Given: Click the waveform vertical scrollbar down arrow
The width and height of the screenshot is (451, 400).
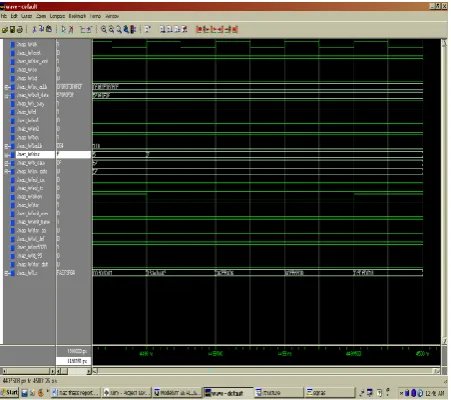Looking at the screenshot, I should (x=444, y=341).
